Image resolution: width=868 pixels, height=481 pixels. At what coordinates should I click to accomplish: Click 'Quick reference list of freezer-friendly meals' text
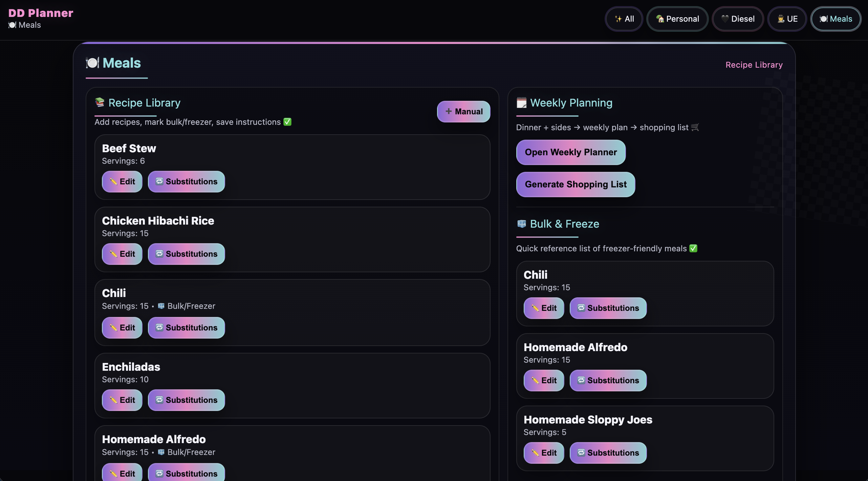pyautogui.click(x=601, y=249)
